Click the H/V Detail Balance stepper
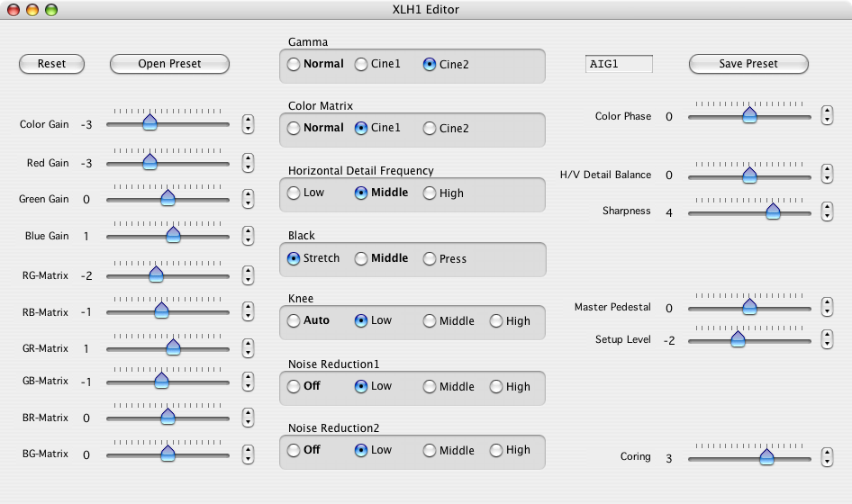This screenshot has width=852, height=504. [x=827, y=175]
